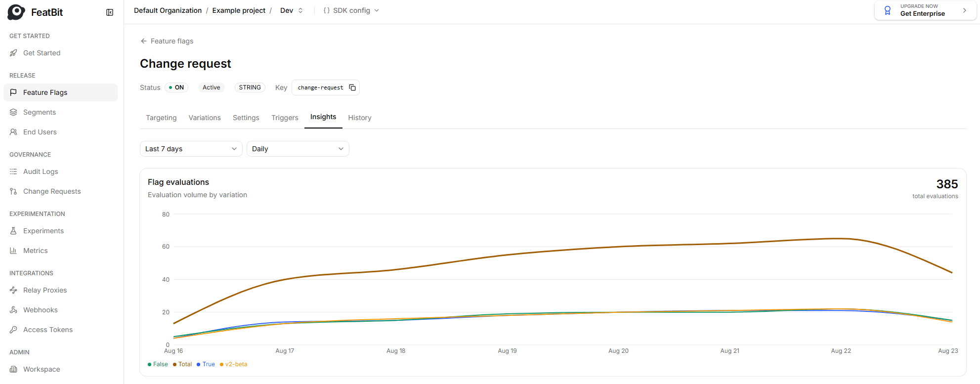Click the Segments layers icon
Image resolution: width=980 pixels, height=384 pixels.
coord(13,112)
